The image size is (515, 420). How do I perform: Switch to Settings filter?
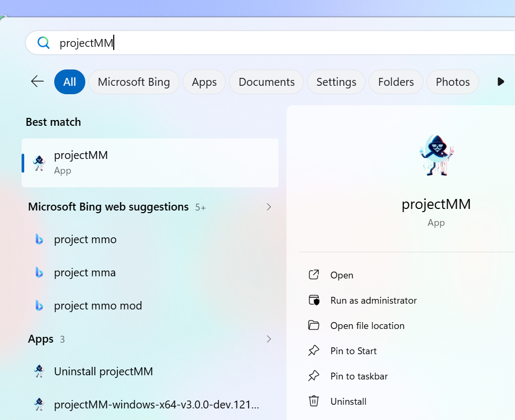pos(336,82)
